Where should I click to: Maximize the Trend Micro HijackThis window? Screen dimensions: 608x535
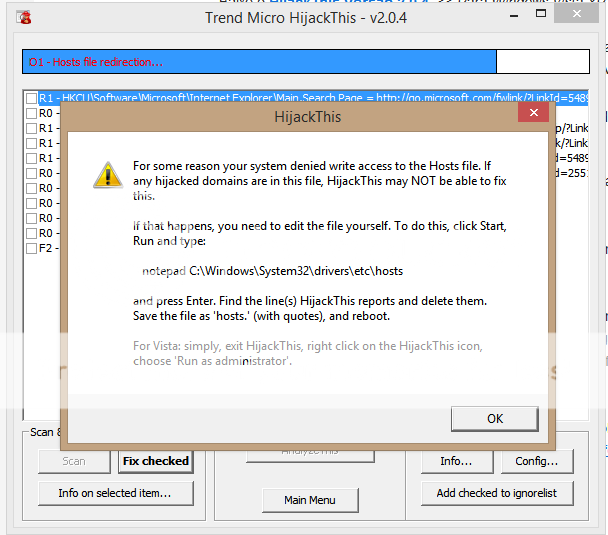click(541, 14)
